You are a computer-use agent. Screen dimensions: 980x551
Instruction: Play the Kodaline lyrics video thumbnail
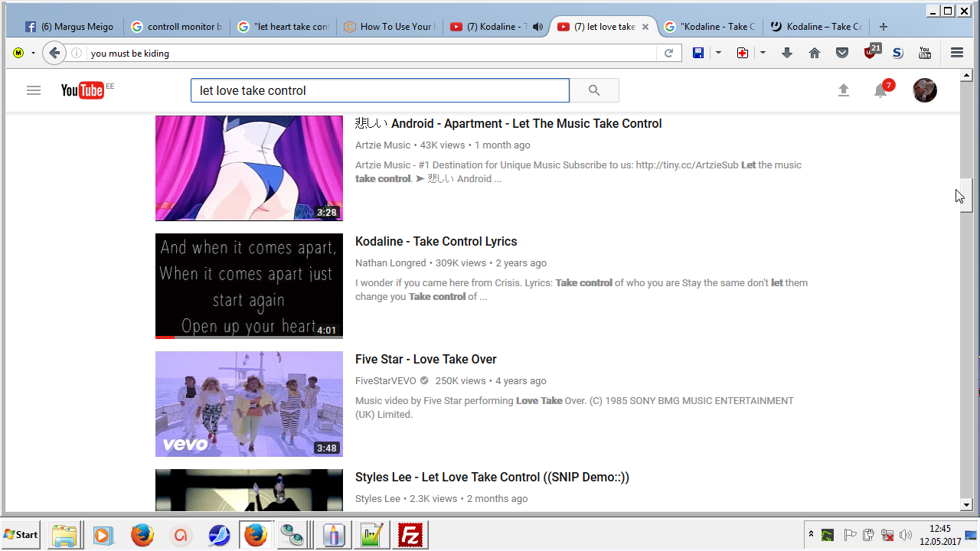pyautogui.click(x=249, y=286)
